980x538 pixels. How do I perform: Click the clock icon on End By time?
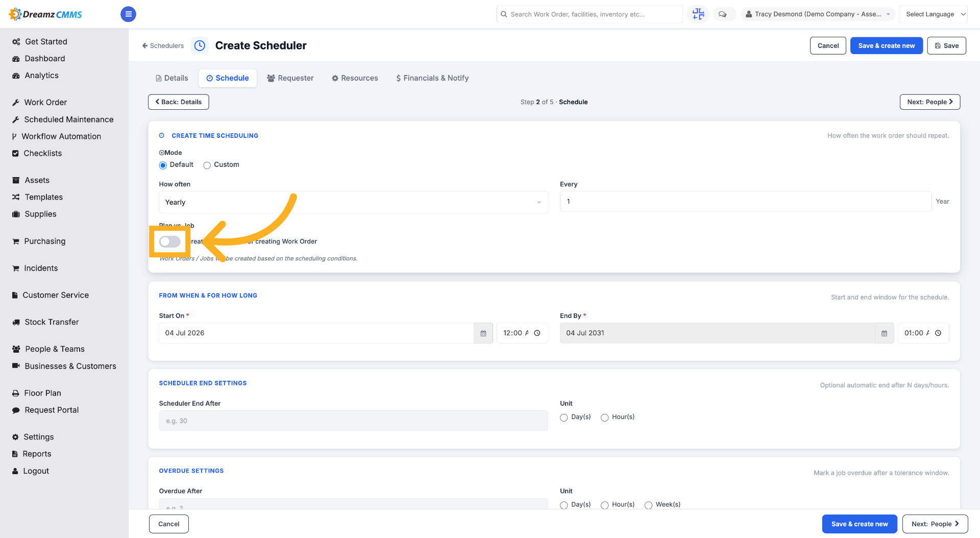pyautogui.click(x=938, y=333)
